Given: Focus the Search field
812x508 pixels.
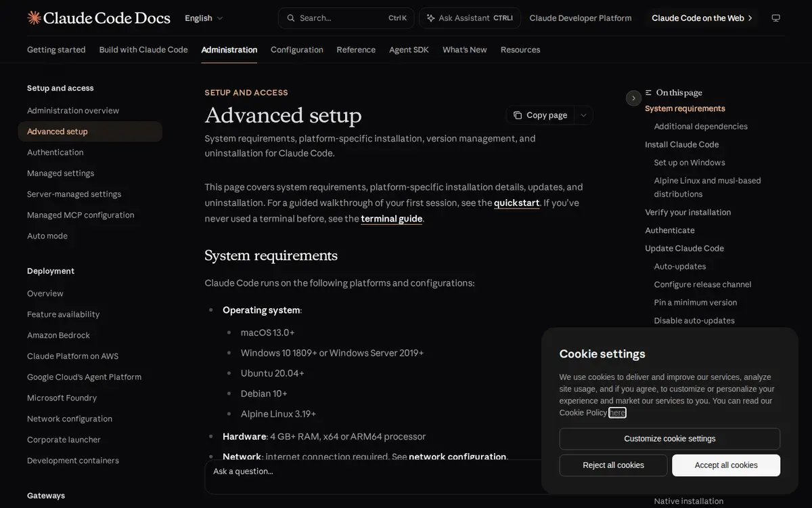Looking at the screenshot, I should (346, 18).
